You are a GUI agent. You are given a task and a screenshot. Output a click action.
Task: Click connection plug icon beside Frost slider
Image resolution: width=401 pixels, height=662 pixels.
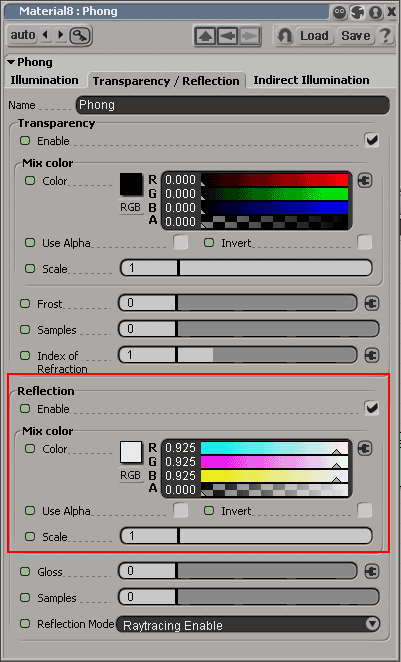[372, 303]
